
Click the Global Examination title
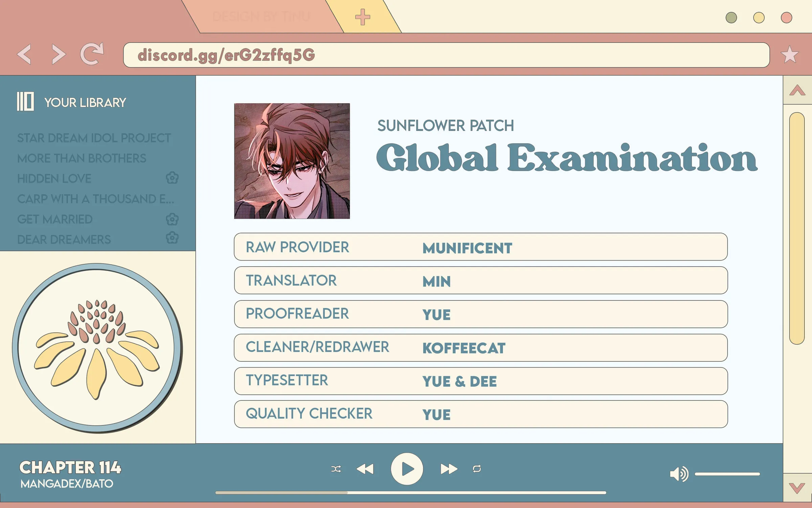click(x=567, y=157)
